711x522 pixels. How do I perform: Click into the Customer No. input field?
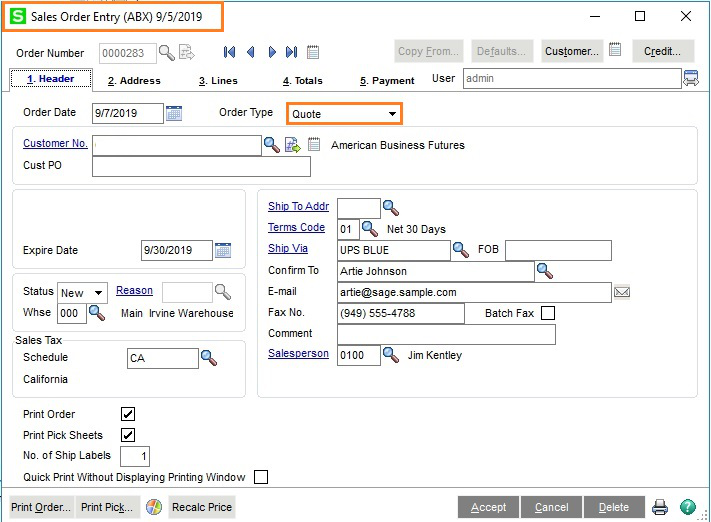tap(177, 146)
